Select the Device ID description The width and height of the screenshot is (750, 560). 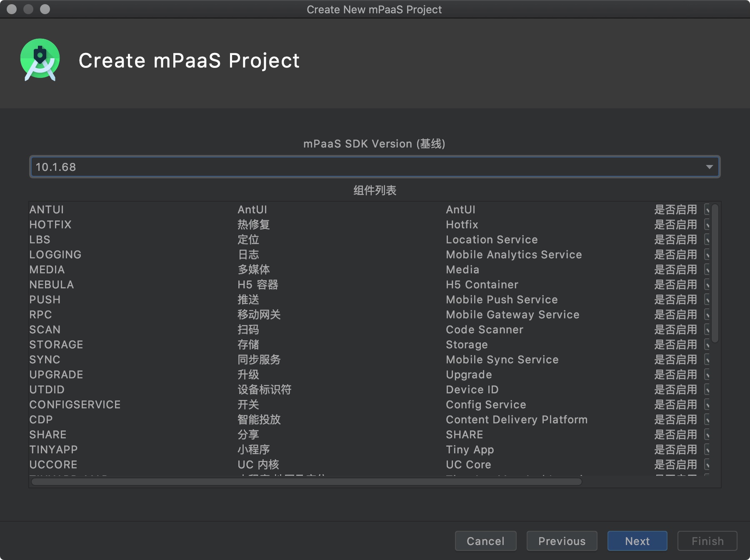[x=472, y=390]
